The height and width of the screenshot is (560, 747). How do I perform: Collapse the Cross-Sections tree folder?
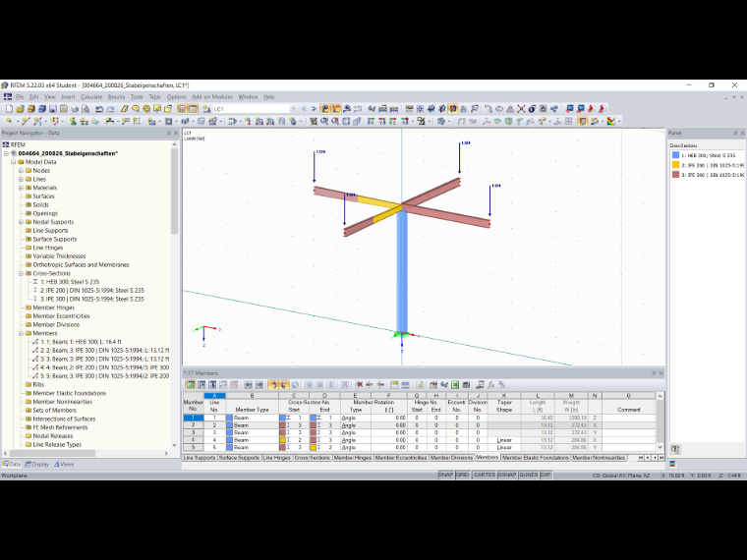(21, 273)
